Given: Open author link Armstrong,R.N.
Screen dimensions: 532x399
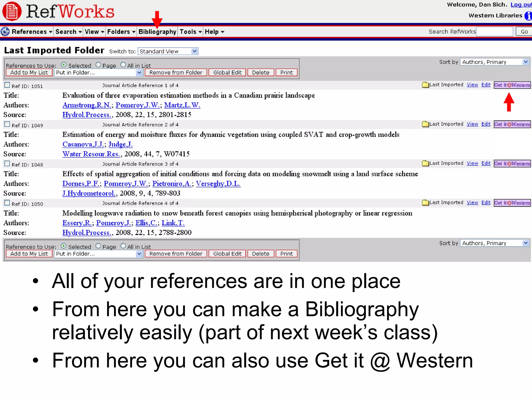Looking at the screenshot, I should click(87, 105).
